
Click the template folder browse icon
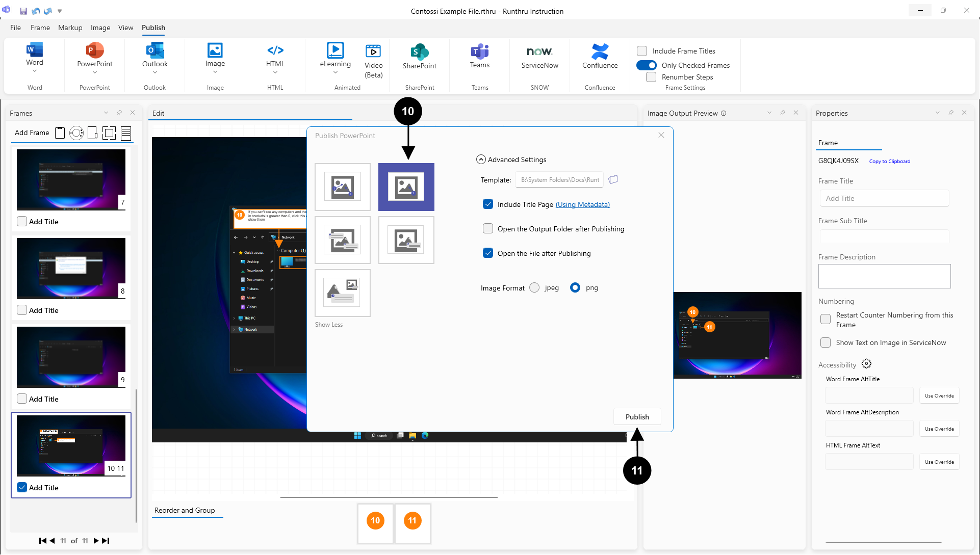(x=613, y=179)
